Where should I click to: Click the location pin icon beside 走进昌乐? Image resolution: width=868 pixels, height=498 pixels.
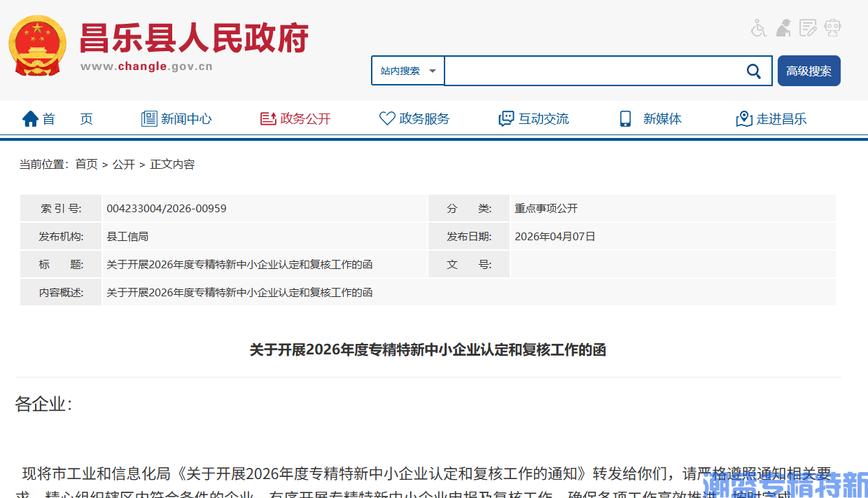[x=743, y=118]
